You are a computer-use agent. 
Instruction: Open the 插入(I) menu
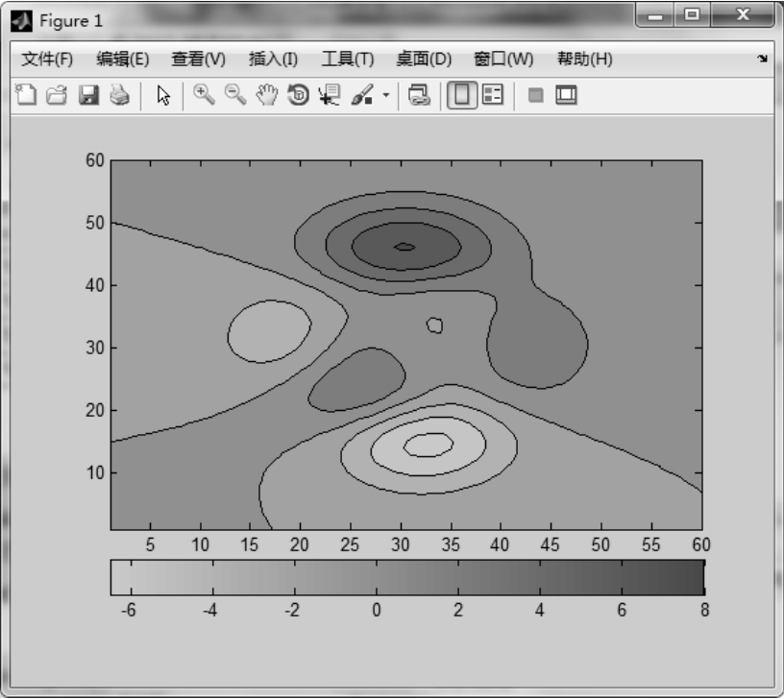click(x=273, y=59)
